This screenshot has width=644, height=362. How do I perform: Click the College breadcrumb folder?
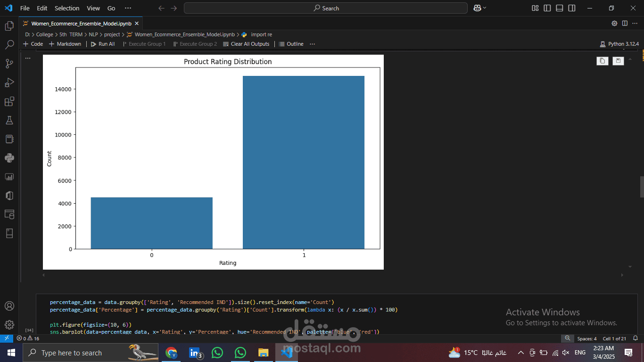(45, 34)
